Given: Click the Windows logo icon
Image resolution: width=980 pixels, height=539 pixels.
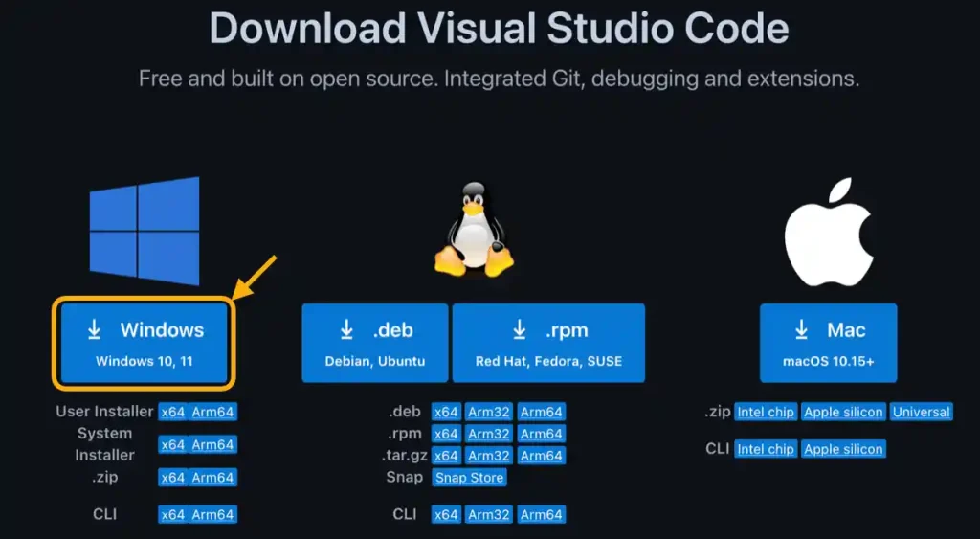Looking at the screenshot, I should 145,231.
